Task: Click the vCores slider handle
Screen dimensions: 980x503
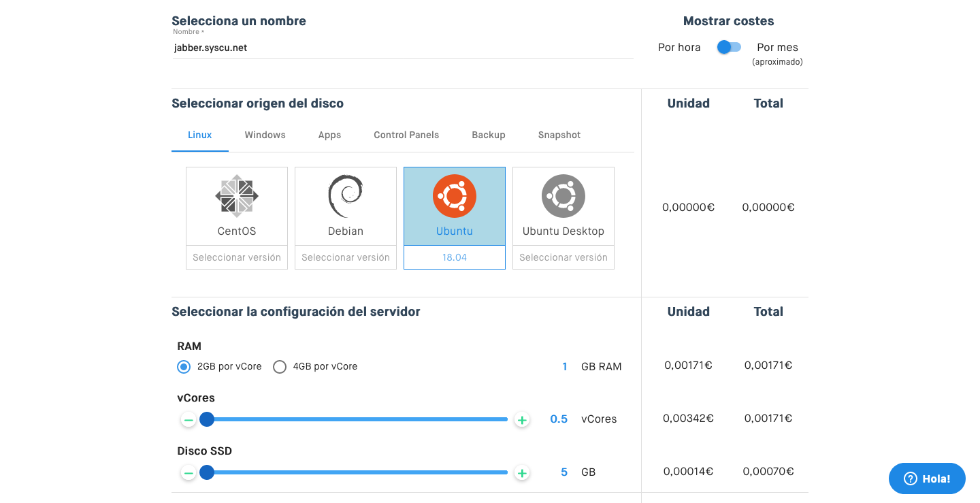Action: click(x=207, y=419)
